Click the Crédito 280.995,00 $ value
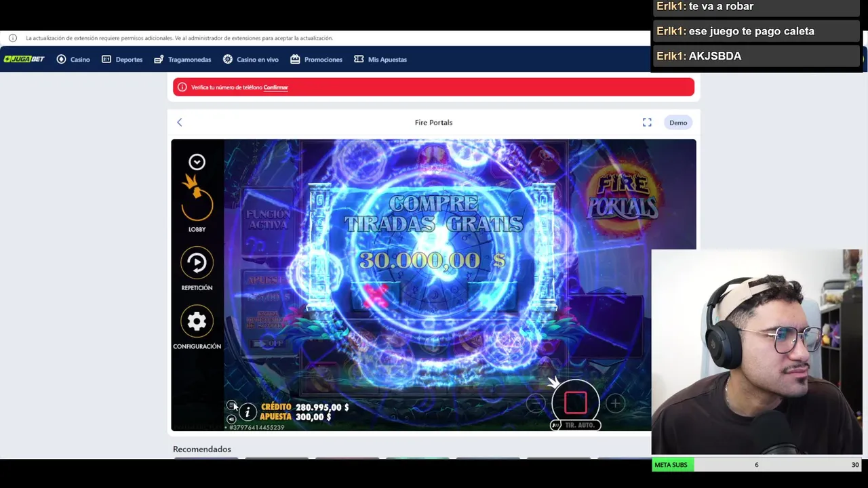The height and width of the screenshot is (488, 868). tap(322, 407)
